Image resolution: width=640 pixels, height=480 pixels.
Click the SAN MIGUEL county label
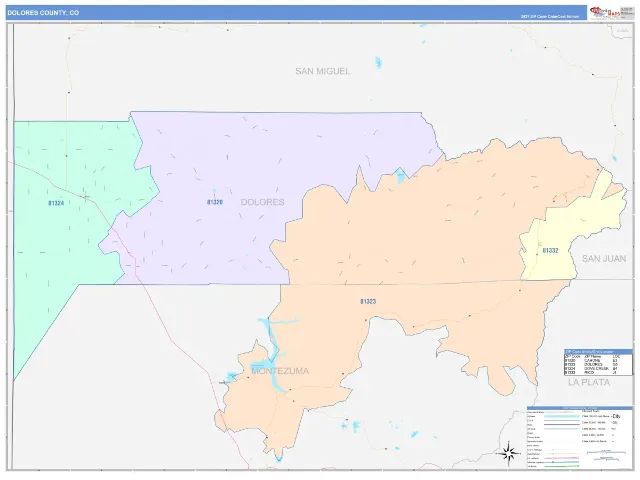coord(322,71)
